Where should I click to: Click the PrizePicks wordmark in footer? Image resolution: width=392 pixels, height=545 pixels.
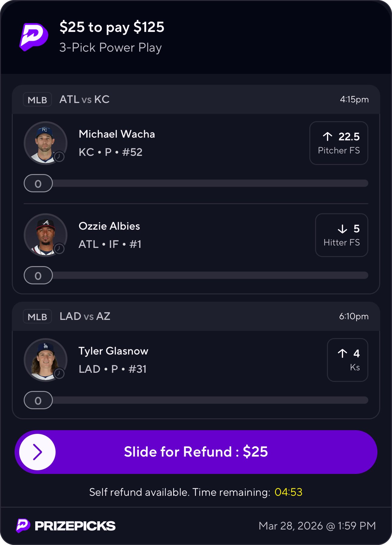(x=75, y=526)
